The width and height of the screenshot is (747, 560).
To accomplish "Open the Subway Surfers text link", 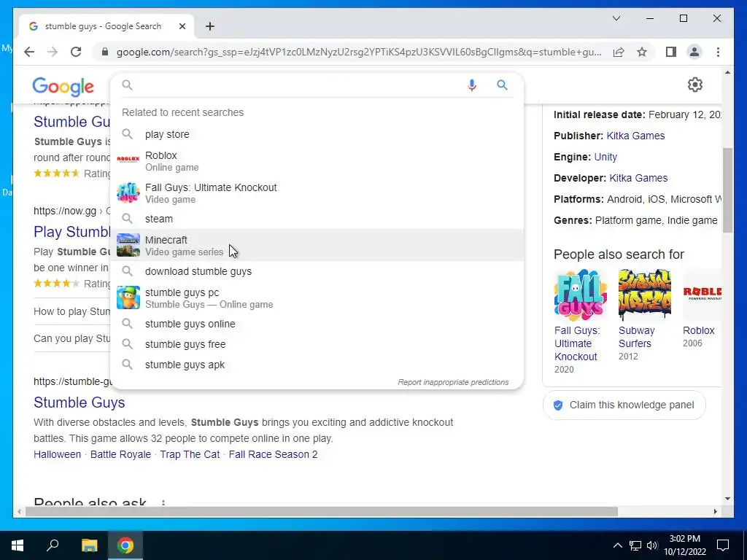I will [x=636, y=337].
